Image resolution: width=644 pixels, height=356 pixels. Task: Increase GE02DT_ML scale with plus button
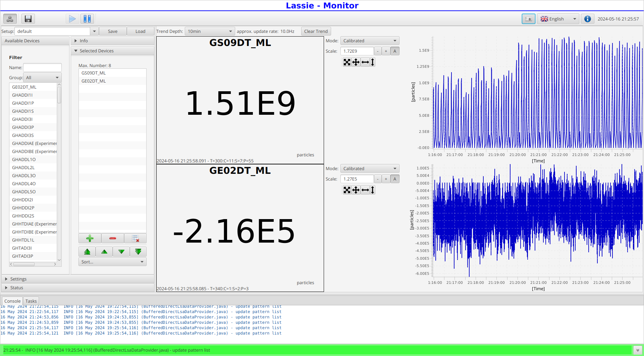tap(386, 179)
